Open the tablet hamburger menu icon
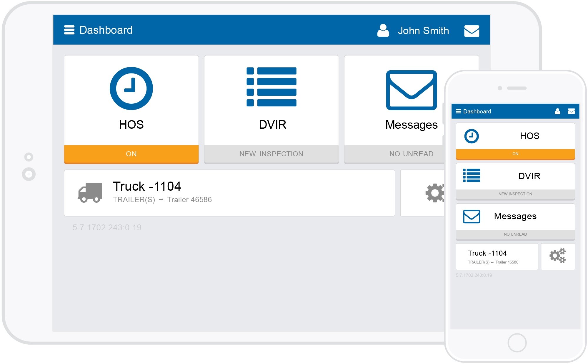The image size is (588, 364). [69, 30]
